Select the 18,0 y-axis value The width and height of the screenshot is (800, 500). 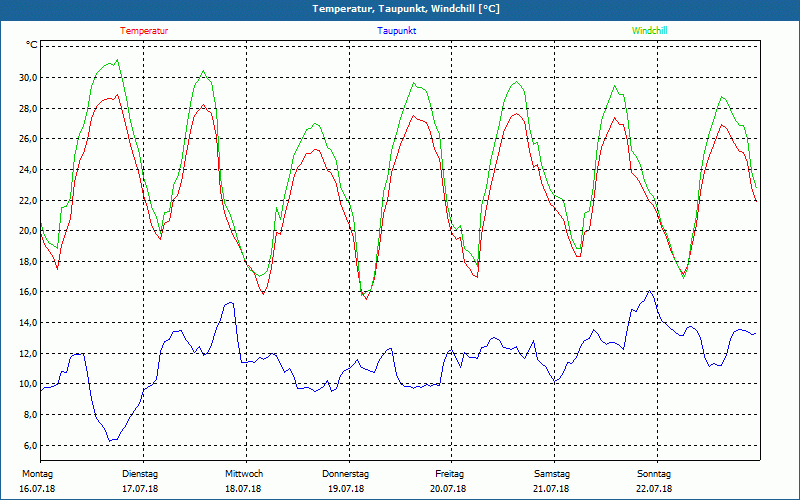29,261
